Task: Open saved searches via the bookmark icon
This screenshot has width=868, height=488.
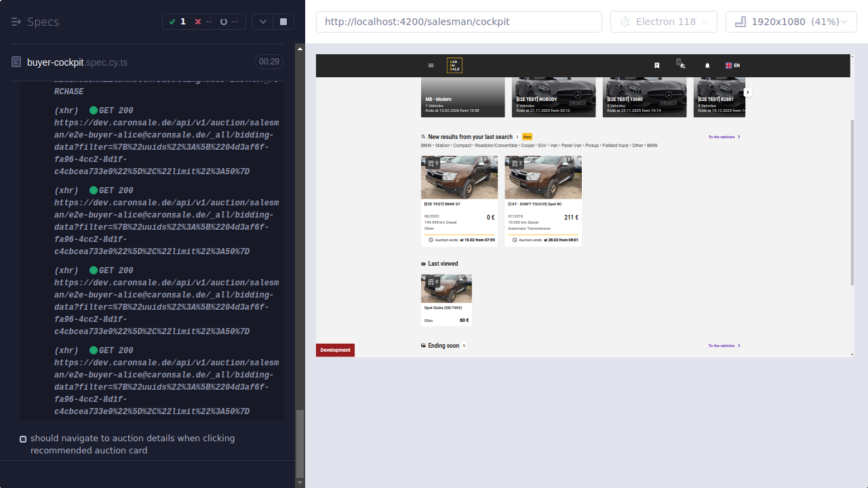Action: tap(656, 65)
